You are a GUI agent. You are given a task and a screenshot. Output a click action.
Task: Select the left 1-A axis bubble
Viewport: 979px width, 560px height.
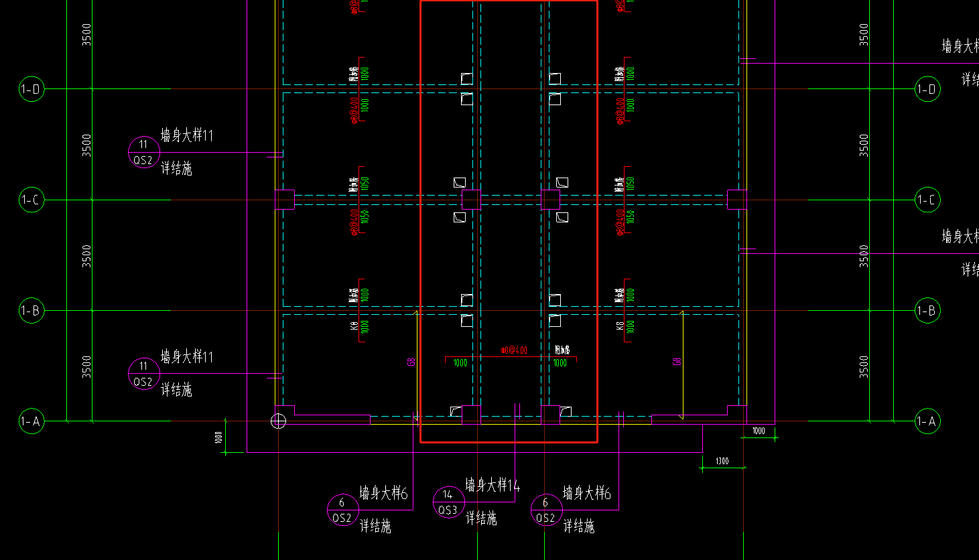[x=31, y=421]
